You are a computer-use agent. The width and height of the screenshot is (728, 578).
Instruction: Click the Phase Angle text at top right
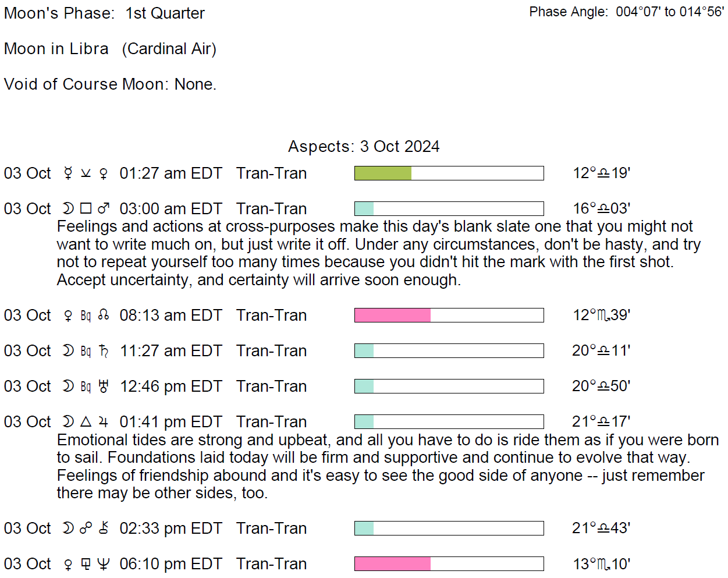[626, 12]
